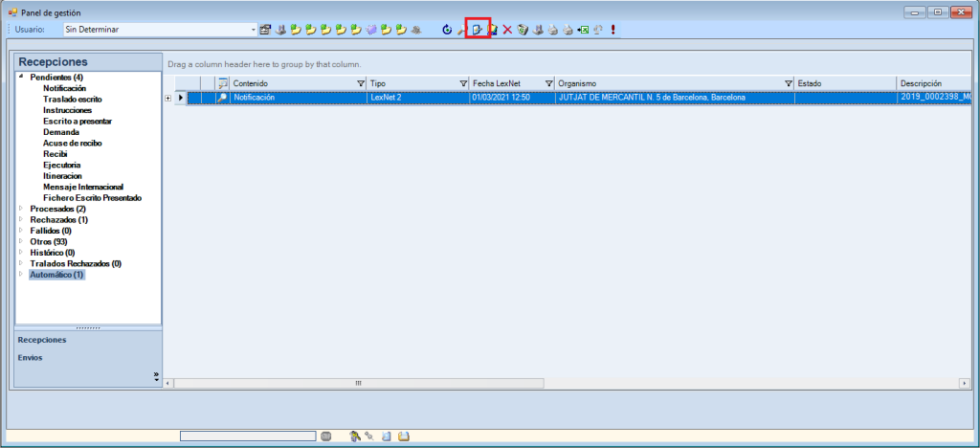The image size is (980, 448).
Task: Click the purple gem toolbar icon
Action: (370, 30)
